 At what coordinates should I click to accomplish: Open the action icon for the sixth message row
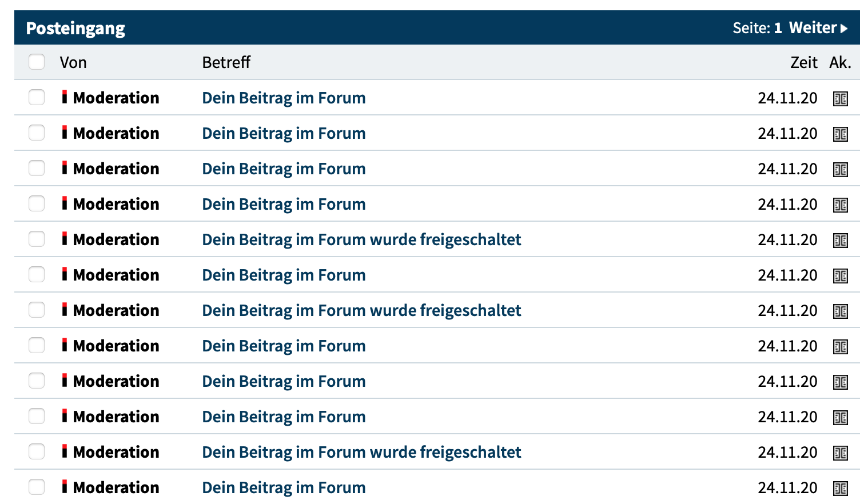pyautogui.click(x=840, y=275)
